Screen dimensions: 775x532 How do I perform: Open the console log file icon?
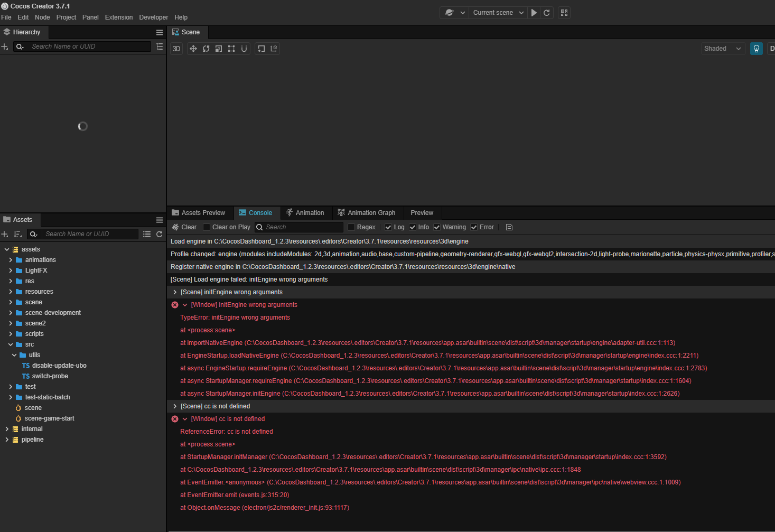click(x=509, y=227)
